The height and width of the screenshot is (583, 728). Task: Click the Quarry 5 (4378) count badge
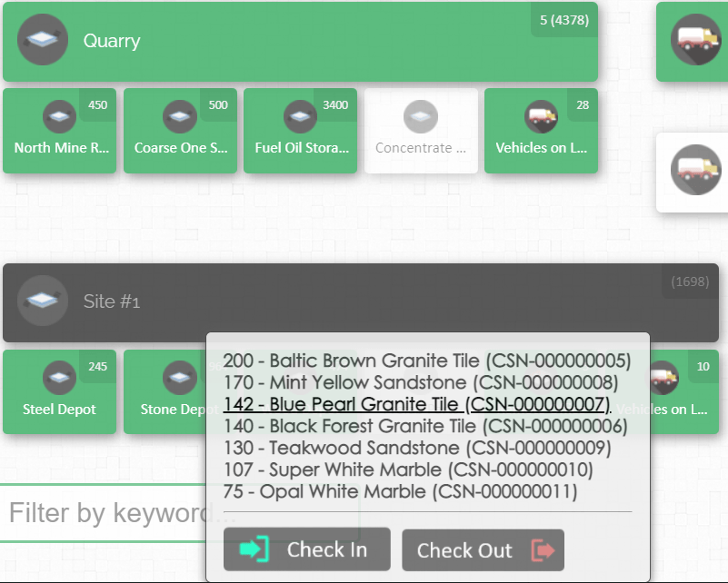point(563,20)
